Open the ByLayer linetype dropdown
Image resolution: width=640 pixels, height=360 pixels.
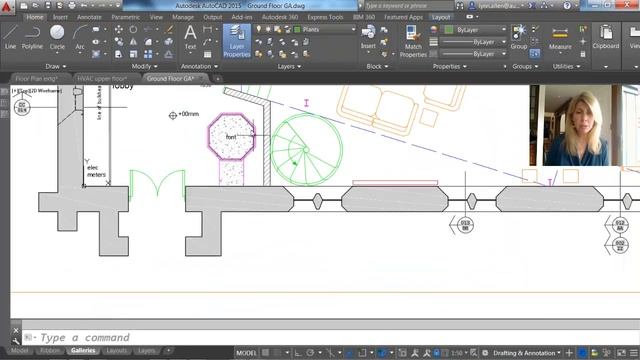pyautogui.click(x=504, y=54)
